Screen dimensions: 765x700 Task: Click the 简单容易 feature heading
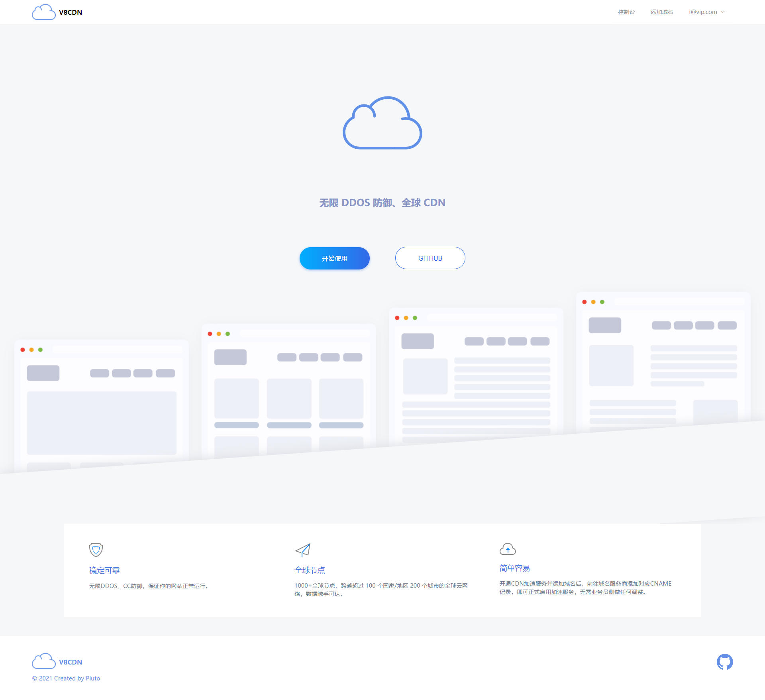pos(514,568)
